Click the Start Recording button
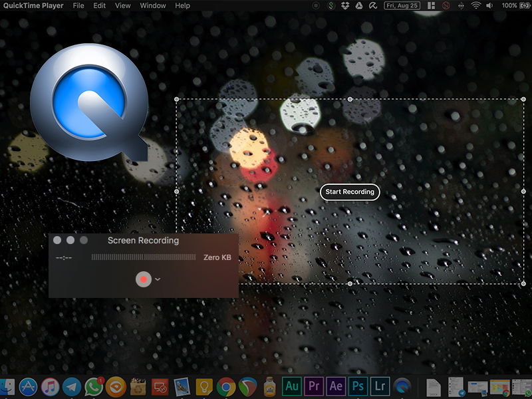Screen dimensions: 532x399 (350, 192)
